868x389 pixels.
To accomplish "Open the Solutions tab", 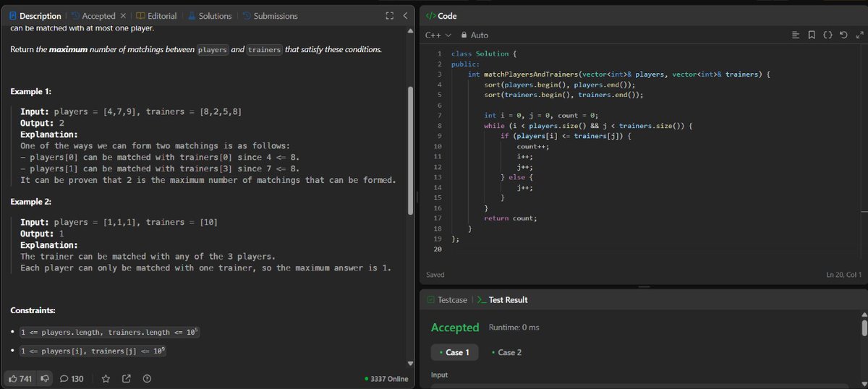I will pyautogui.click(x=210, y=16).
